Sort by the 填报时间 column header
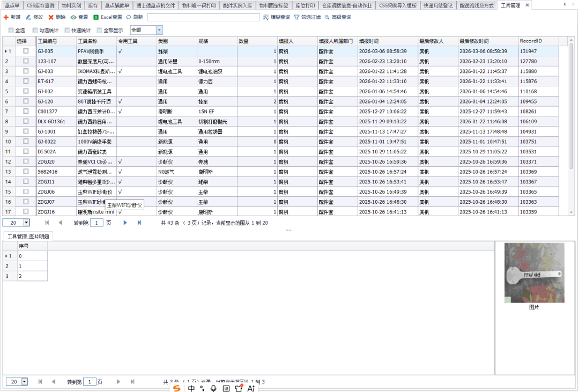Viewport: 579px width, 392px height. [388, 41]
